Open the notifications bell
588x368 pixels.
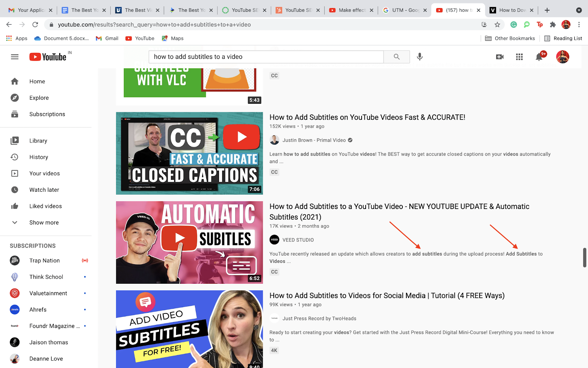(x=539, y=57)
